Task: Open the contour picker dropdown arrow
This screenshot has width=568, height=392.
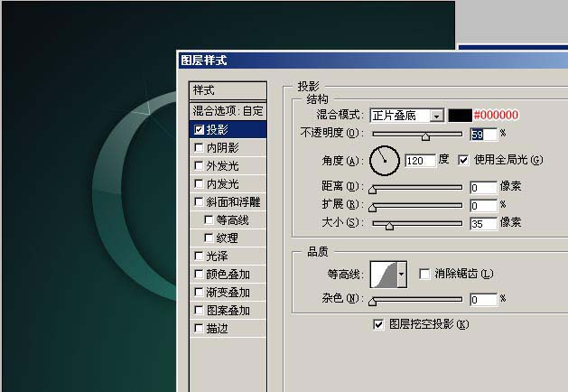Action: pyautogui.click(x=403, y=273)
